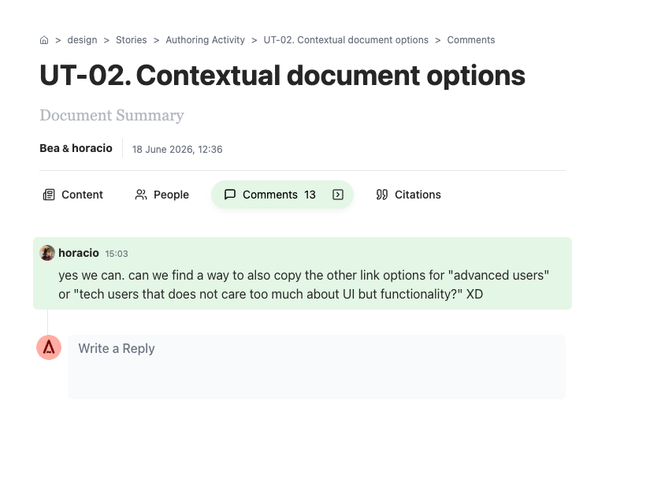Click the Content newspaper icon
This screenshot has height=501, width=650.
point(49,194)
